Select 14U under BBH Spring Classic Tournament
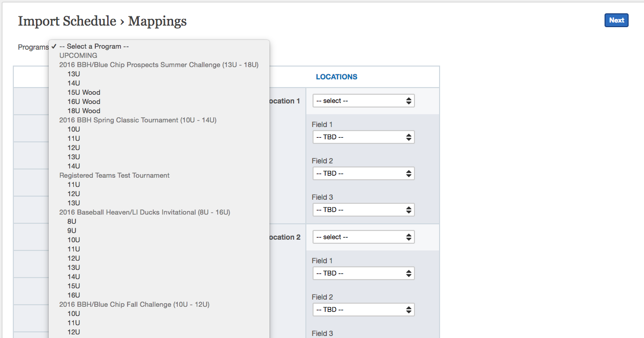This screenshot has width=644, height=338. (159, 166)
